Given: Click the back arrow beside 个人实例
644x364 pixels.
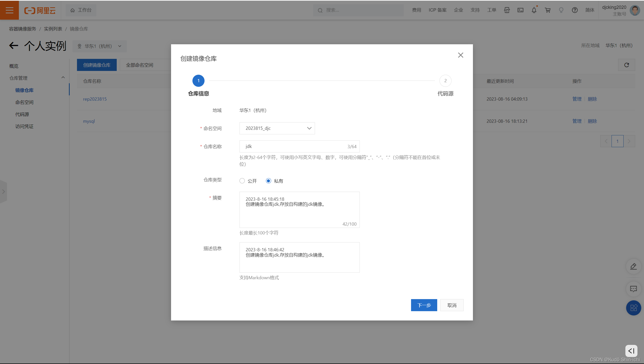Looking at the screenshot, I should click(14, 46).
